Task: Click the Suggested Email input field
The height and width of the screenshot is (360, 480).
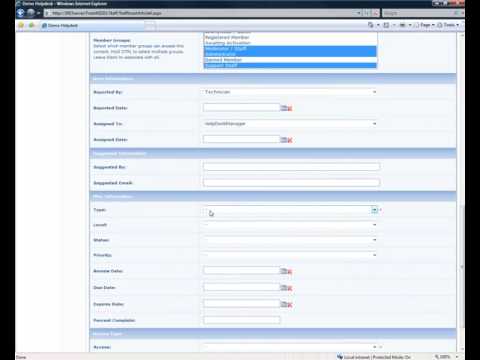Action: 291,183
